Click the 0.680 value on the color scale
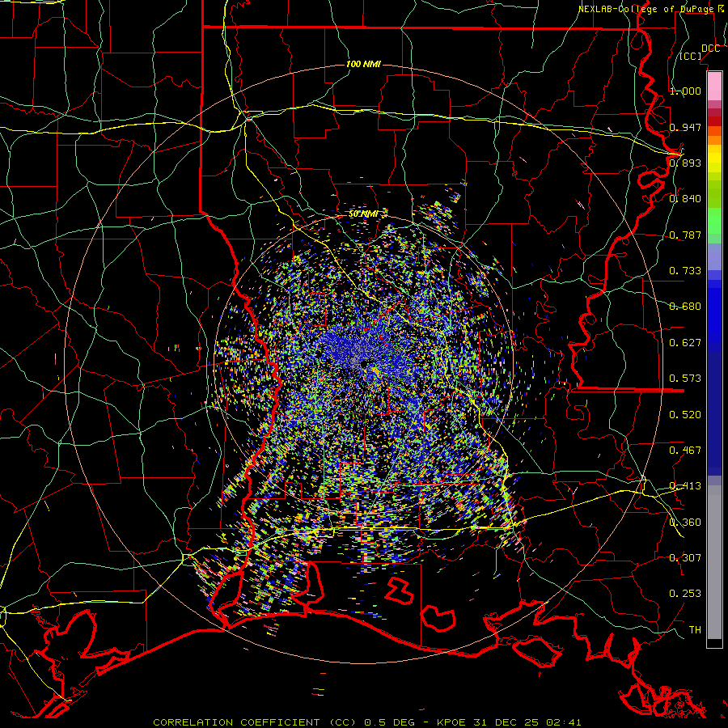Viewport: 728px width, 728px height. coord(685,307)
